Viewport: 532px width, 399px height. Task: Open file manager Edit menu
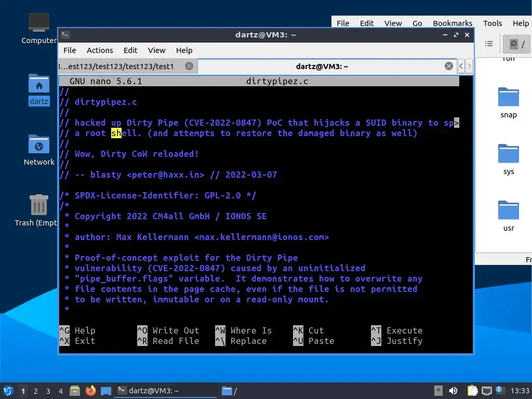point(366,23)
